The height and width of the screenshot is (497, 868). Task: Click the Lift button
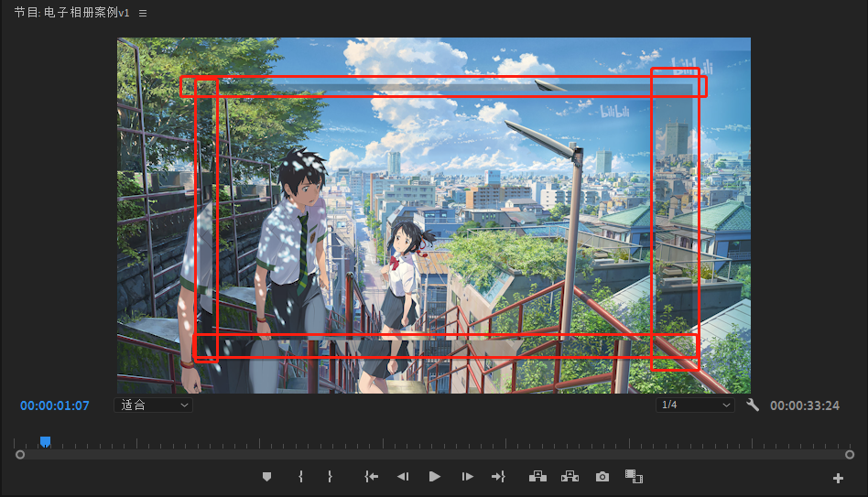click(x=537, y=477)
